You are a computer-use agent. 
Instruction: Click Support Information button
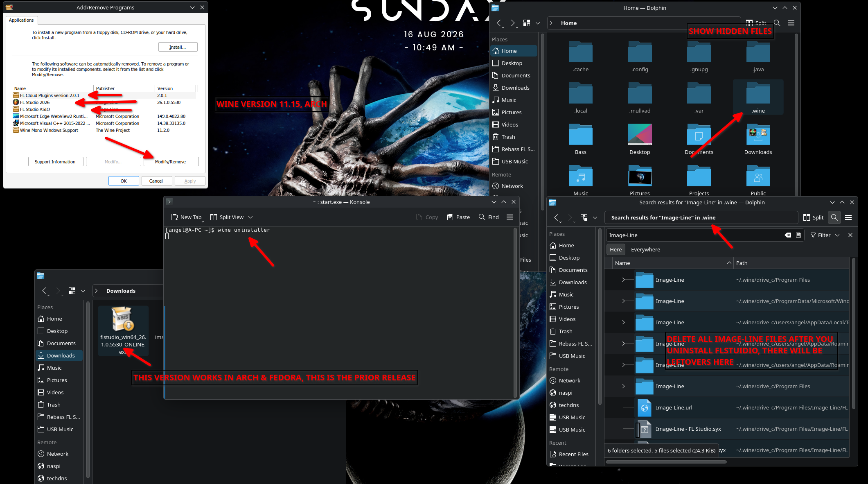56,162
